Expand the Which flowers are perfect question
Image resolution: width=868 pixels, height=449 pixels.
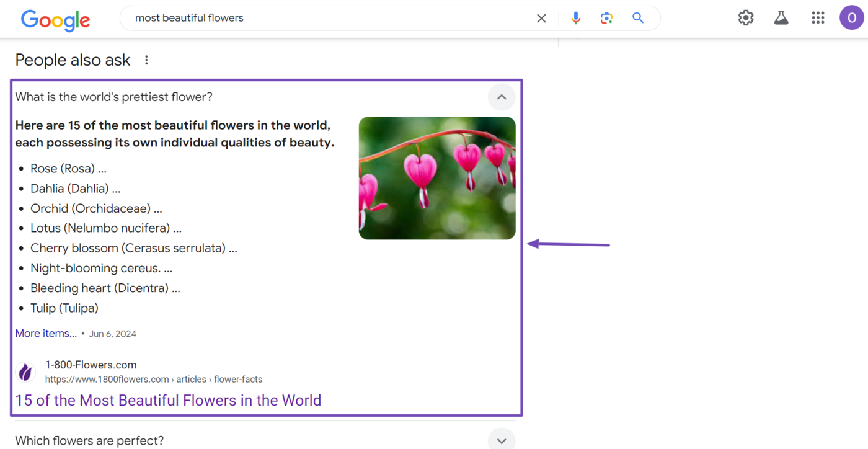[502, 440]
